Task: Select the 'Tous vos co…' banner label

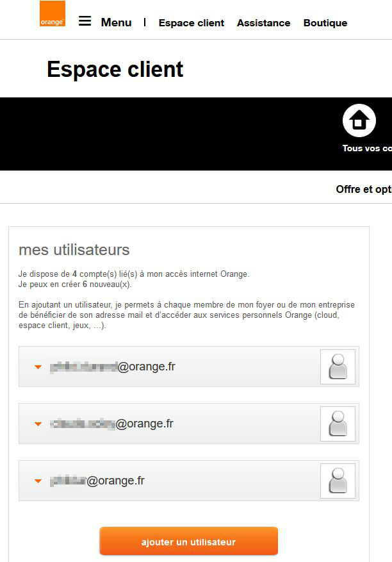Action: 367,148
